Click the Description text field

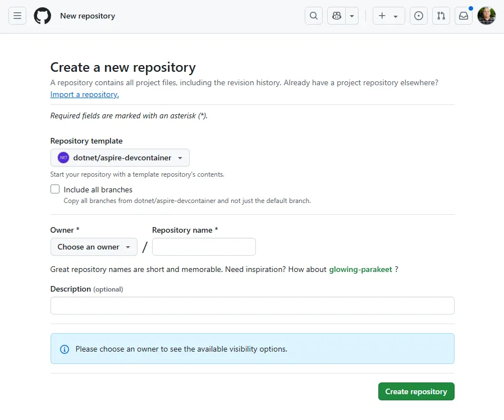tap(252, 306)
